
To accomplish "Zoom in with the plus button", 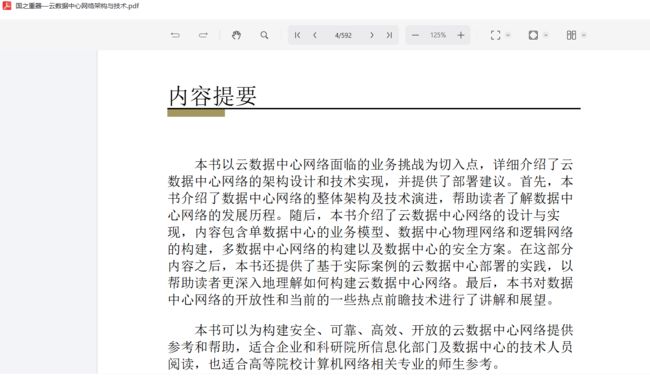I will (461, 35).
